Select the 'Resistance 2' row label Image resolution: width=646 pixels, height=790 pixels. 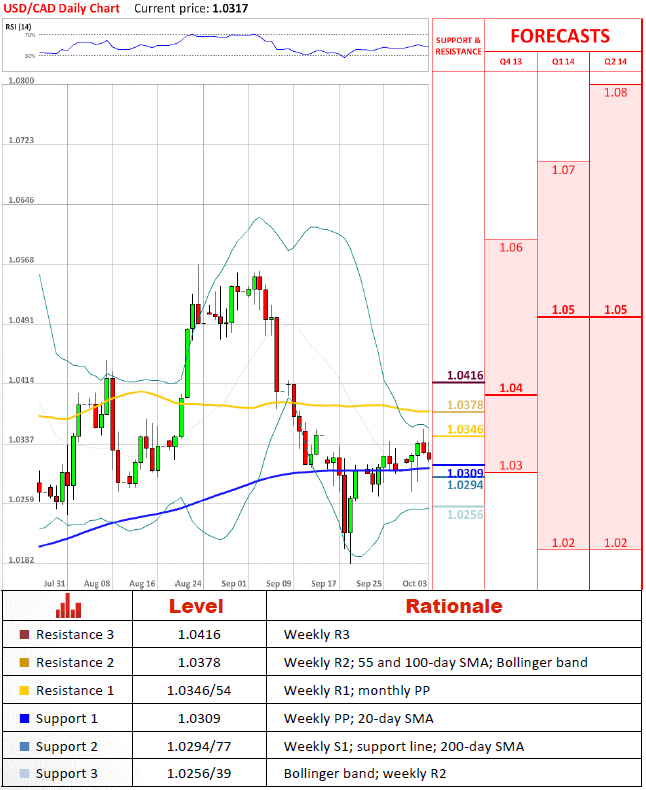[75, 663]
